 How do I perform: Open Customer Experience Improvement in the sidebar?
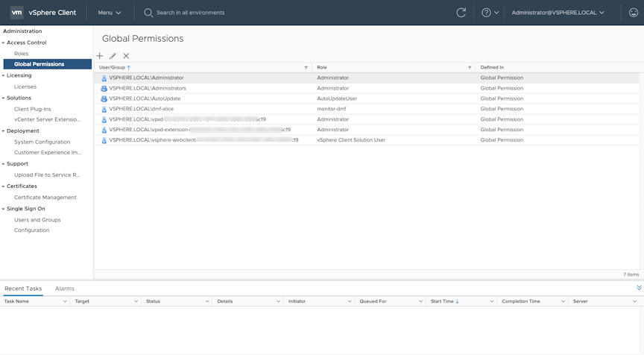pos(47,152)
